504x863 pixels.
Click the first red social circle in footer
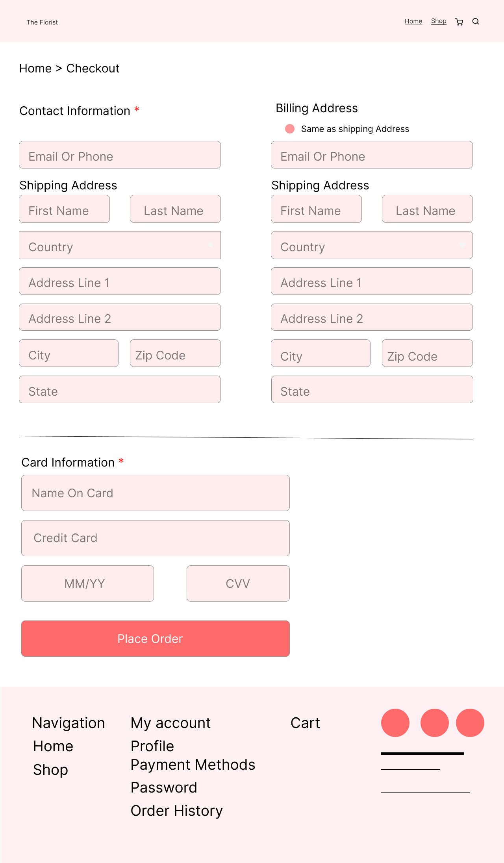pyautogui.click(x=395, y=722)
